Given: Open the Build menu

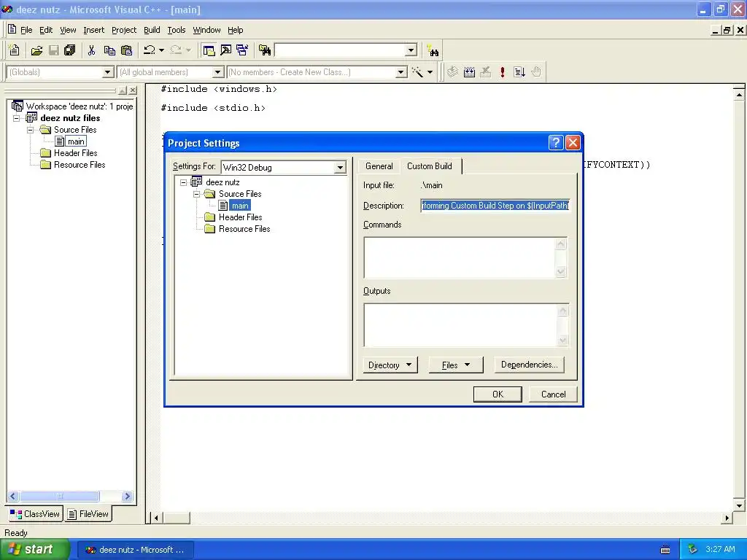Looking at the screenshot, I should 152,30.
